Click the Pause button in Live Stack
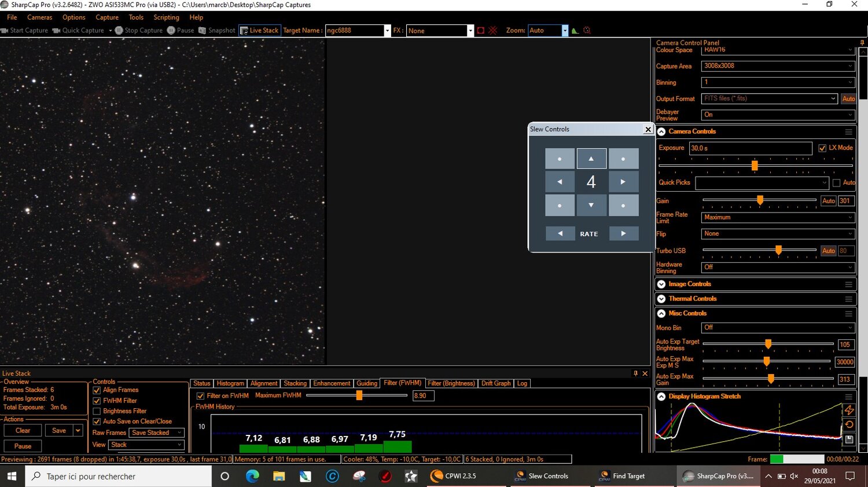Image resolution: width=868 pixels, height=487 pixels. 23,446
